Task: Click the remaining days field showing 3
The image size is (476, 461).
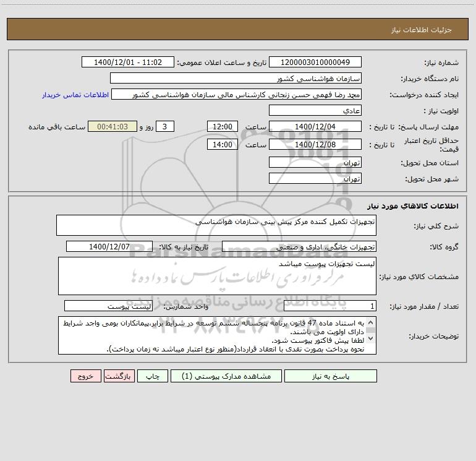Action: pyautogui.click(x=165, y=126)
